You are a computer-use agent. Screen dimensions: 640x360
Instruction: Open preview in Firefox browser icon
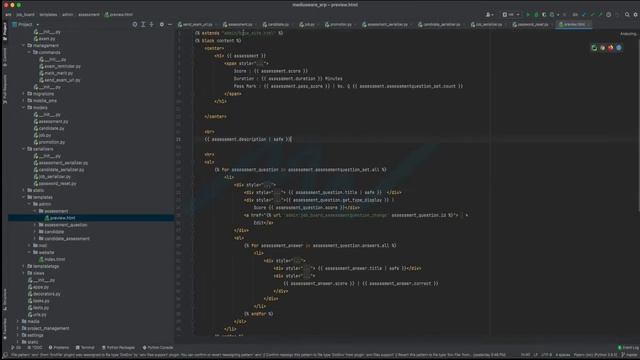point(611,48)
